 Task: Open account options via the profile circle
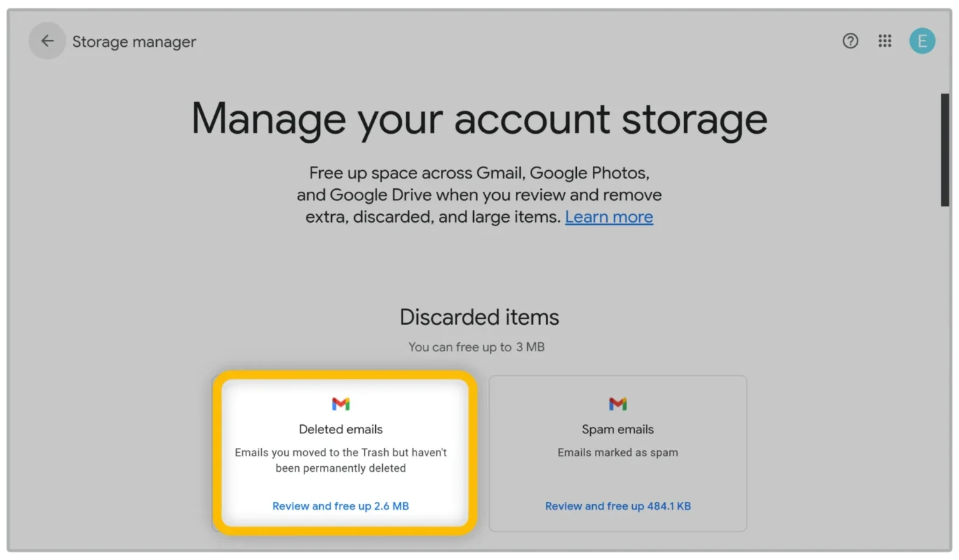click(922, 41)
